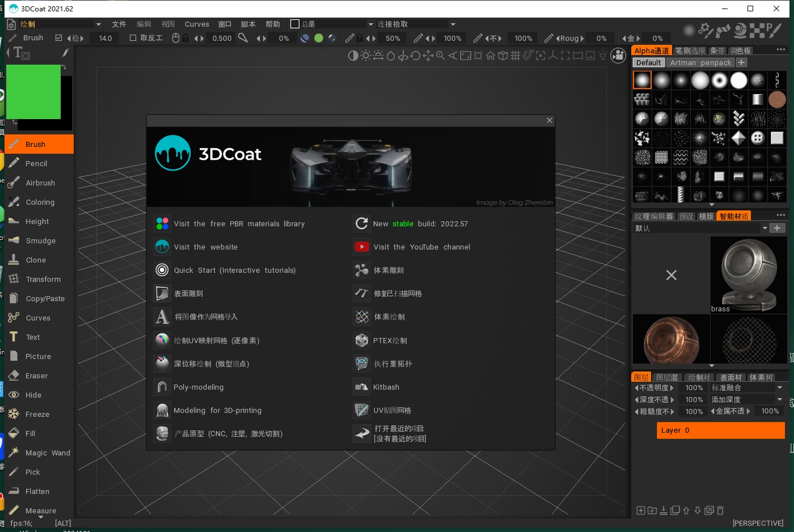Choose the Magic Wand tool

point(48,453)
